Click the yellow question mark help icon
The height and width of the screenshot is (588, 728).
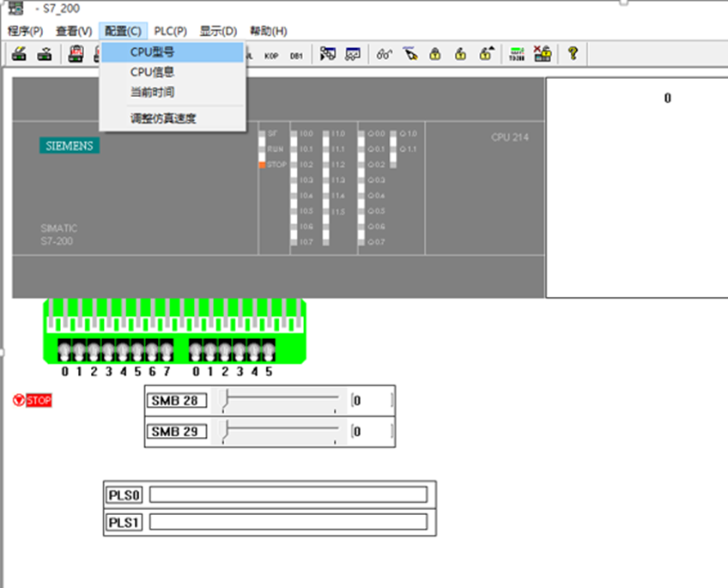click(573, 54)
